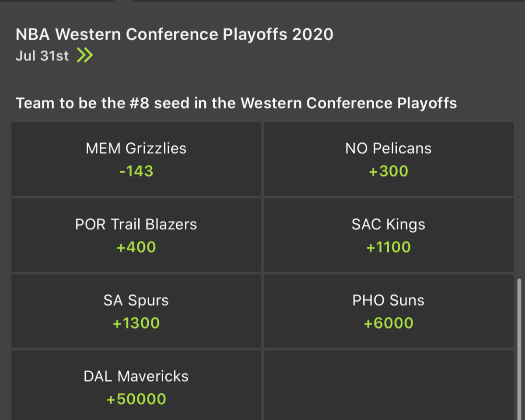Tap the +50000 odds figure
Viewport: 525px width, 420px height.
point(136,399)
